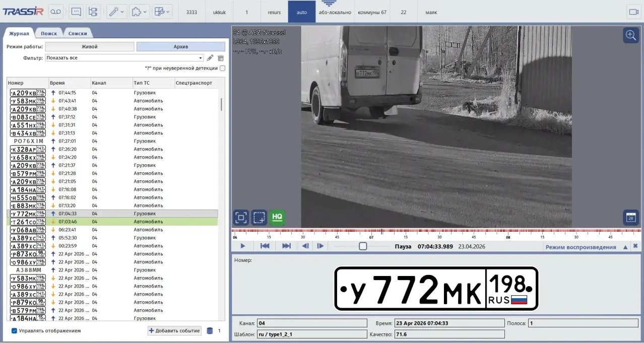Uncheck Управлять отображением checkbox
This screenshot has height=343, width=644.
[14, 331]
